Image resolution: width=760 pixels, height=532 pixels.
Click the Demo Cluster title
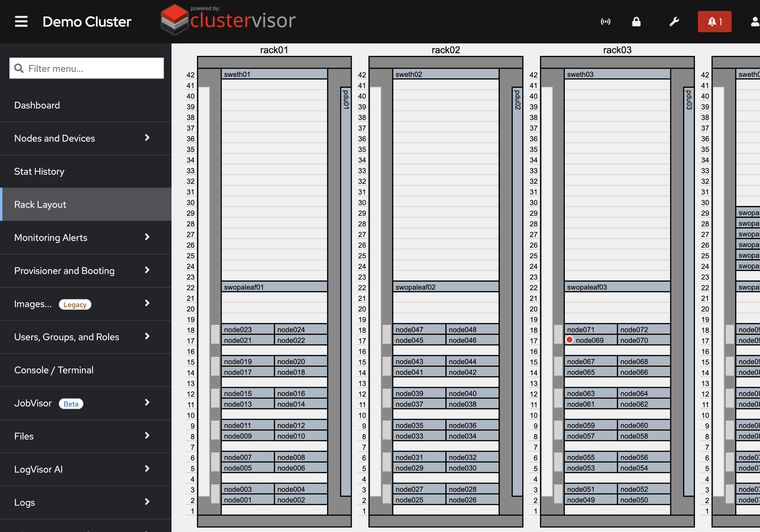87,22
